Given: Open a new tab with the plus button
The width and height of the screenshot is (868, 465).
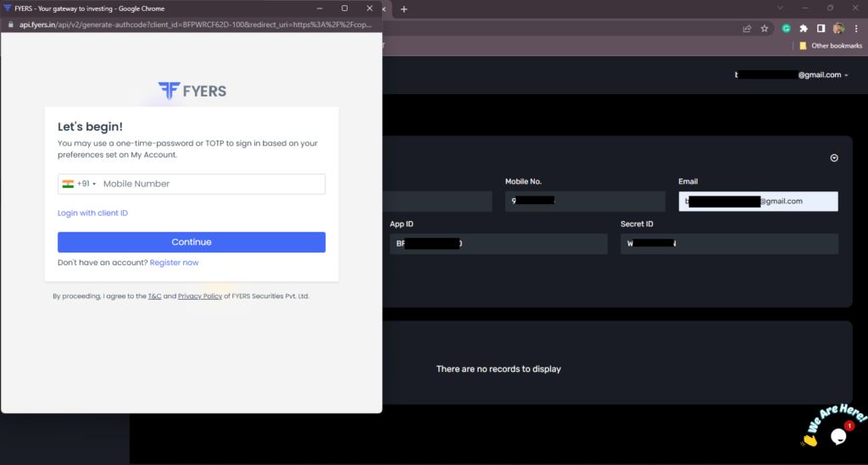Looking at the screenshot, I should coord(404,8).
